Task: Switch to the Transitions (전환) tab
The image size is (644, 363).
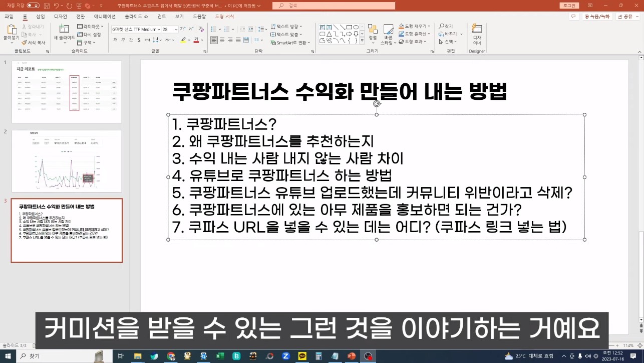Action: point(81,17)
